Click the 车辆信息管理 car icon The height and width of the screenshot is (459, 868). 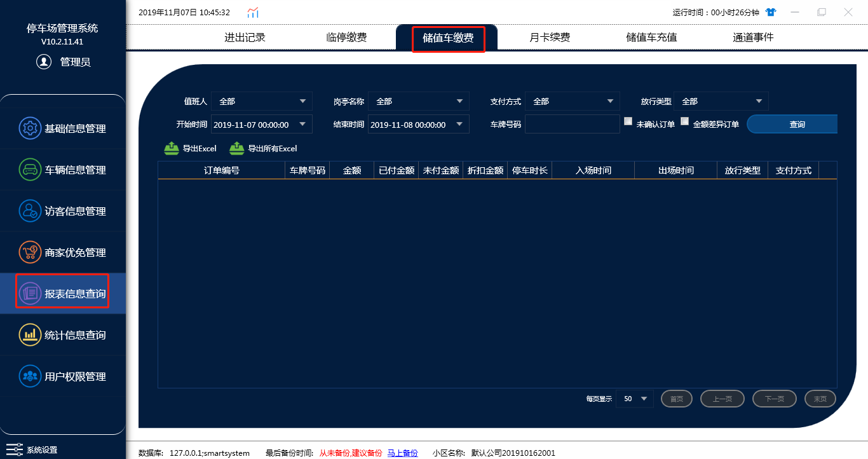pyautogui.click(x=30, y=170)
